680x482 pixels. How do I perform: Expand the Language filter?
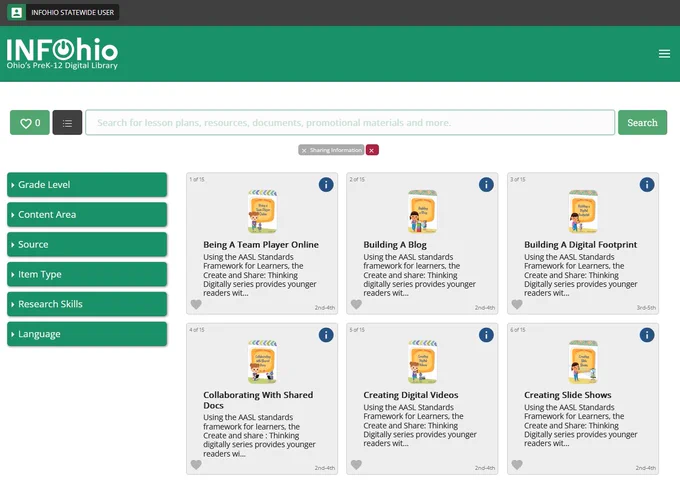pos(87,334)
